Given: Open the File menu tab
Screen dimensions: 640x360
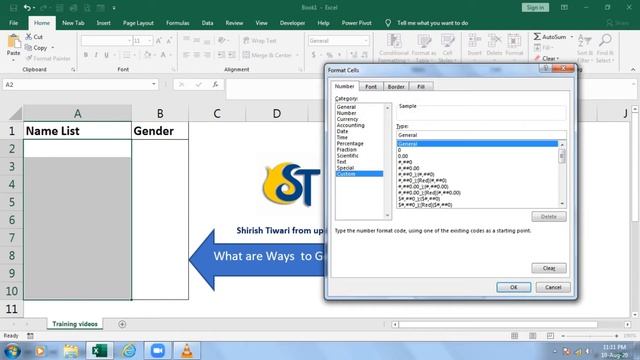Looking at the screenshot, I should (x=13, y=23).
